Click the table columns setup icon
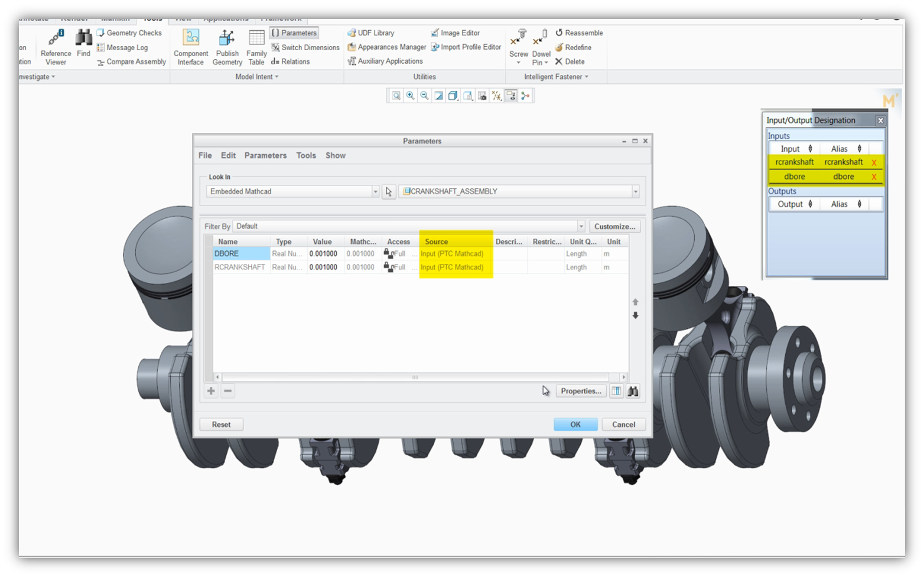The width and height of the screenshot is (924, 577). click(616, 391)
